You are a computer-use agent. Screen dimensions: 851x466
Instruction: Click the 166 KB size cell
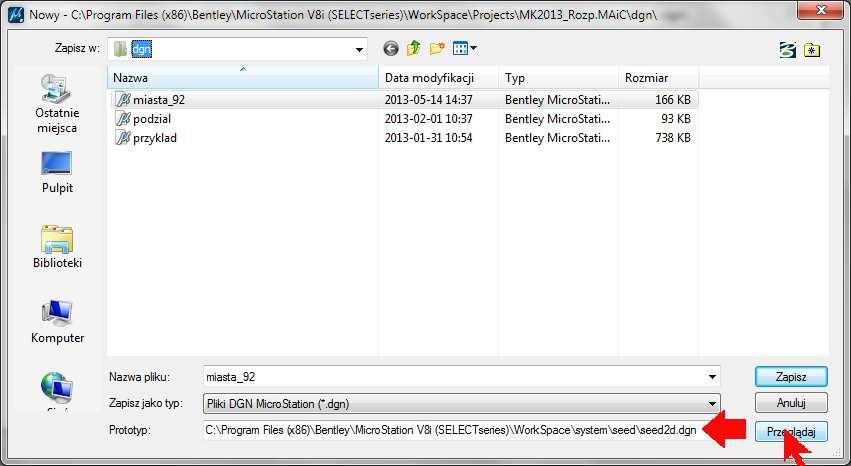pyautogui.click(x=672, y=100)
